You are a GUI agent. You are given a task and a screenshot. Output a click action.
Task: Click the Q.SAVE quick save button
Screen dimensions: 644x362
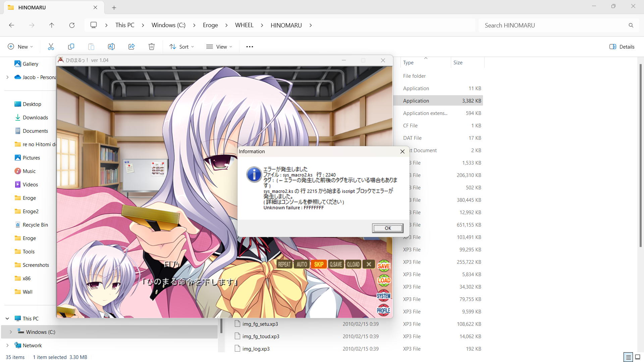[x=336, y=264]
